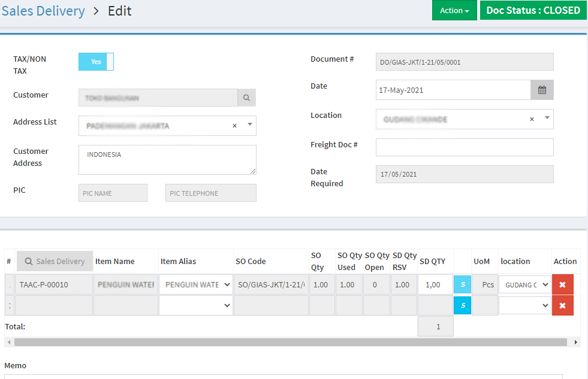Clear the Address List selection
588x379 pixels.
click(x=235, y=126)
